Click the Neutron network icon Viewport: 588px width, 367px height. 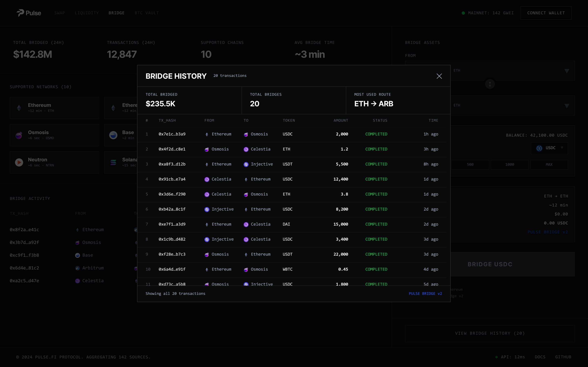pyautogui.click(x=19, y=162)
